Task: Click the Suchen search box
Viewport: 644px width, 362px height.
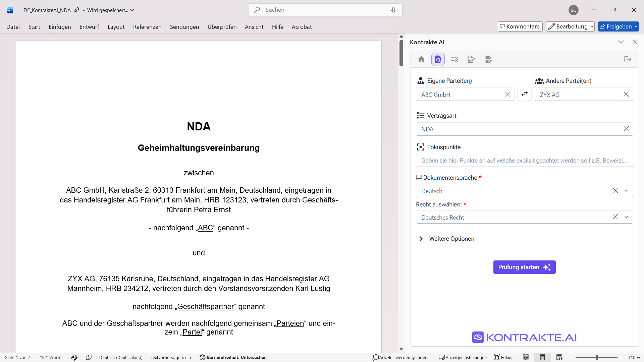Action: pos(325,10)
